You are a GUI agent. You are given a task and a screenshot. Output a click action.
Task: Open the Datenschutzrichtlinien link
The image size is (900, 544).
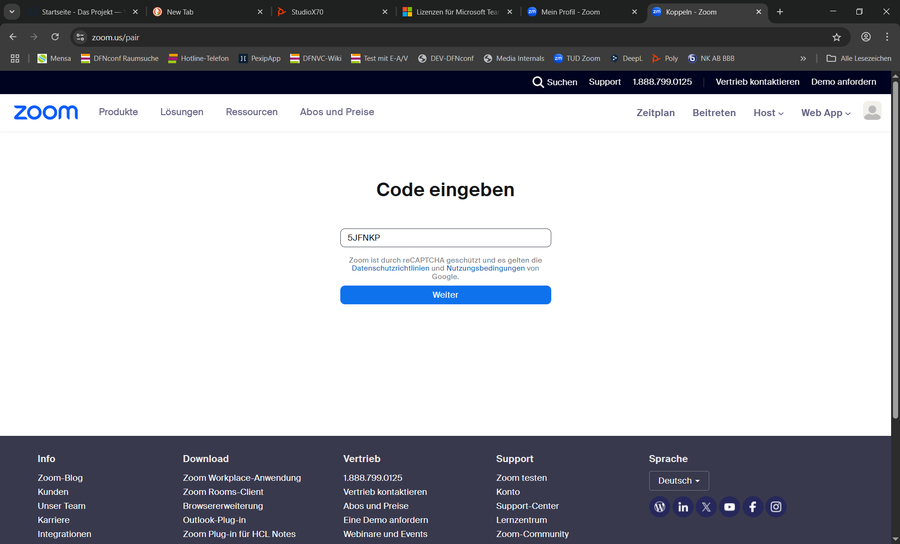[x=390, y=268]
